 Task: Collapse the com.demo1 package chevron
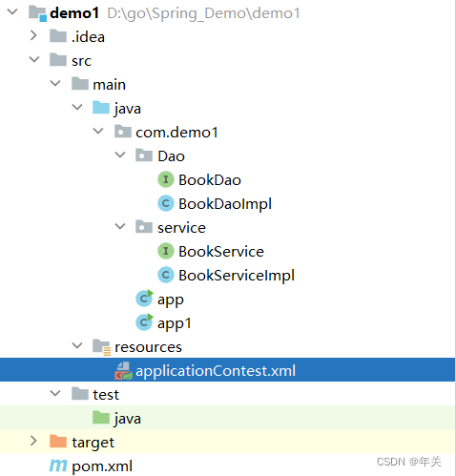98,131
